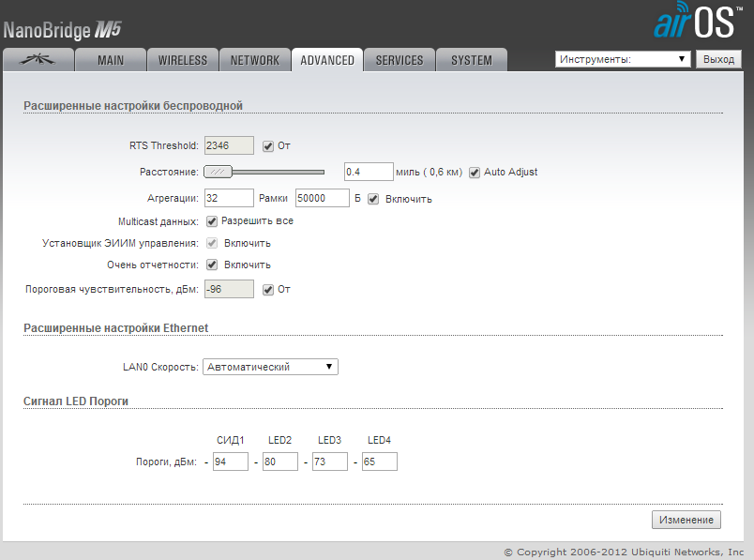Click the Расстояние distance slider handle

(x=218, y=172)
